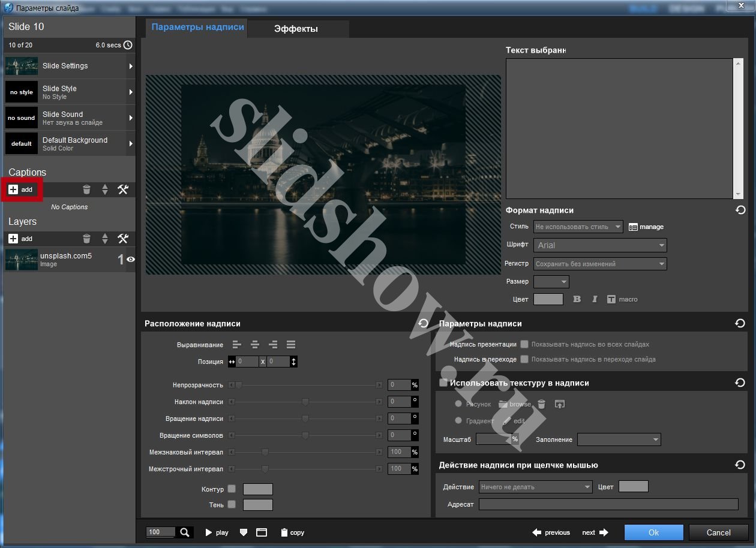This screenshot has width=756, height=548.
Task: Reset the Формат надписи section
Action: pyautogui.click(x=740, y=210)
